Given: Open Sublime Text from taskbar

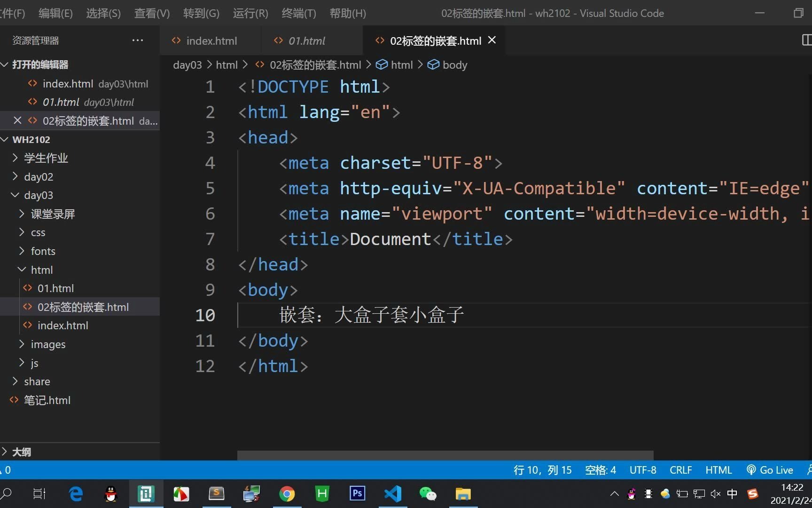Looking at the screenshot, I should coord(216,494).
